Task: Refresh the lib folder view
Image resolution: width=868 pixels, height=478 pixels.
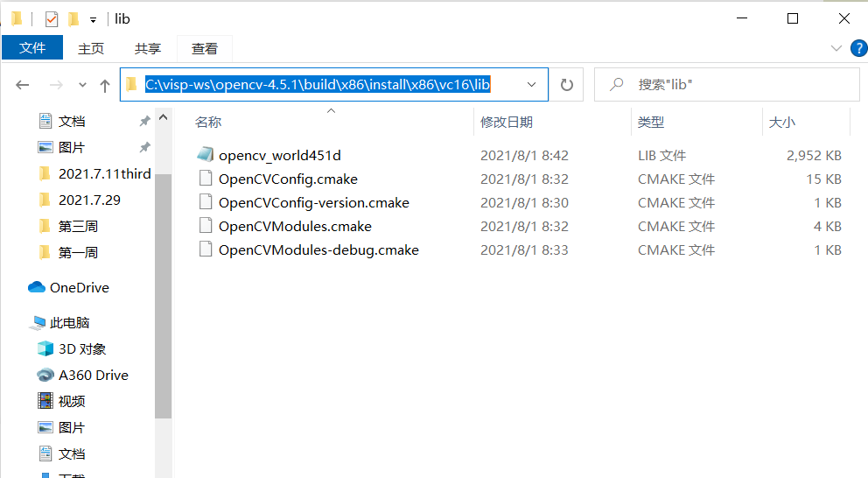Action: [x=566, y=85]
